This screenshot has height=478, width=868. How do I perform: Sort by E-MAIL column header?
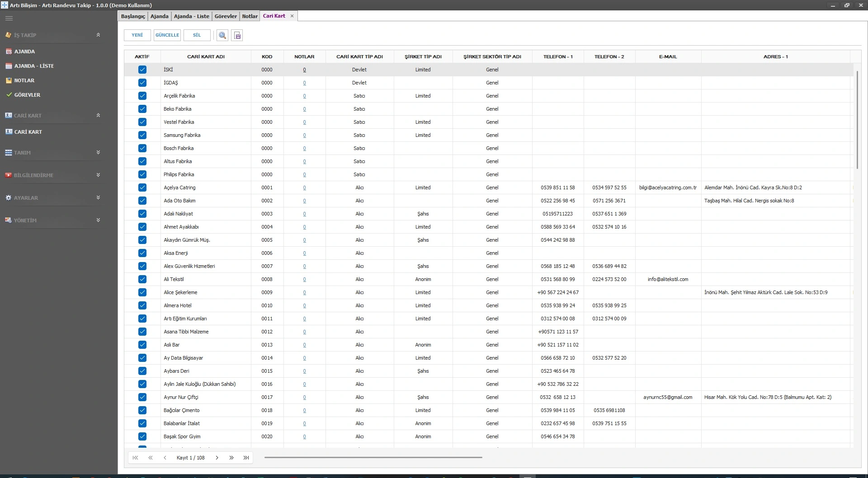668,56
